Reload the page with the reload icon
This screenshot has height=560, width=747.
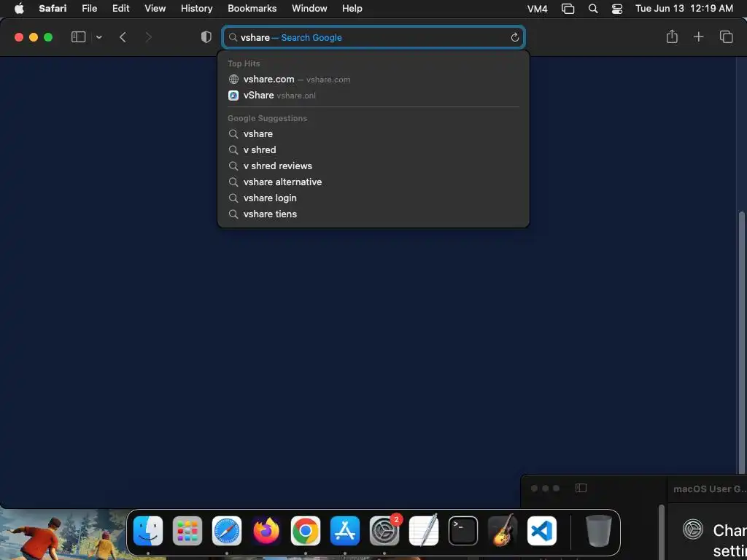[514, 38]
